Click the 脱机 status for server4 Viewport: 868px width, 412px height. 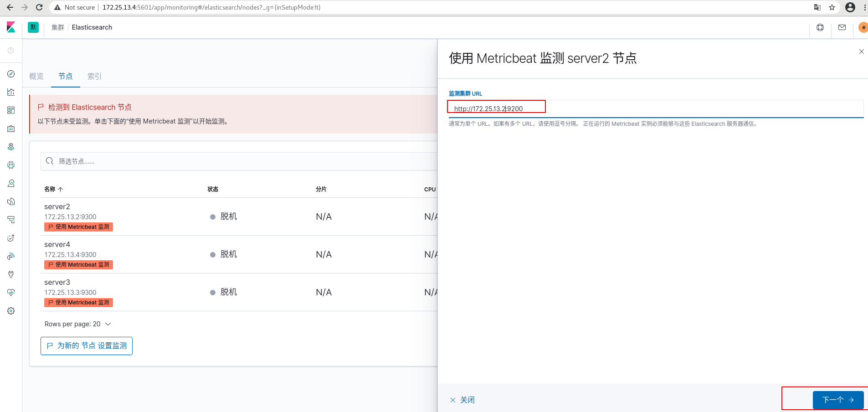pos(228,254)
